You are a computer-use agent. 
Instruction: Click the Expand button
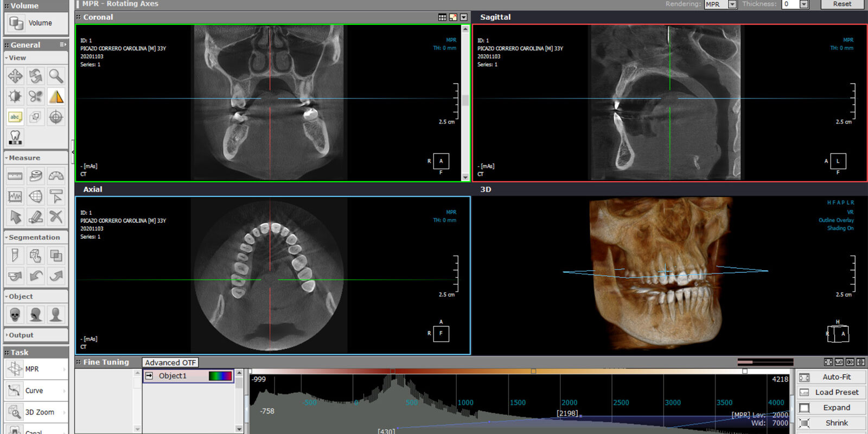point(831,408)
